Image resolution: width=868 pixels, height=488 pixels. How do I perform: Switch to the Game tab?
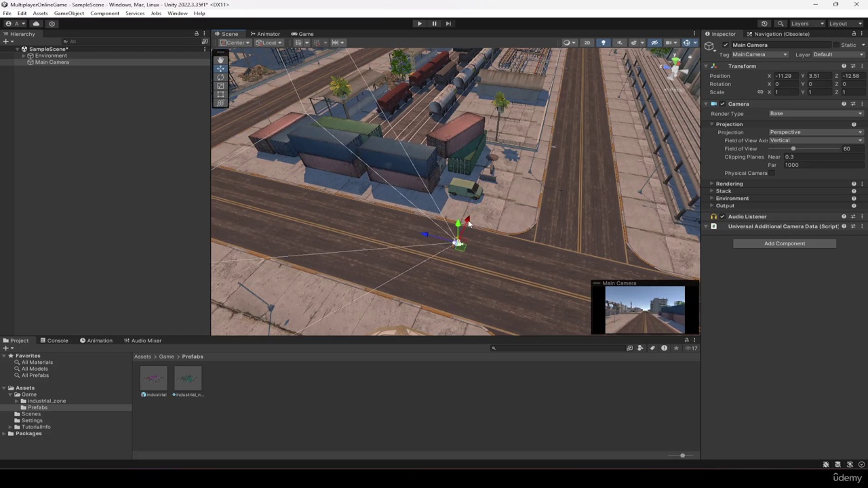click(x=302, y=34)
